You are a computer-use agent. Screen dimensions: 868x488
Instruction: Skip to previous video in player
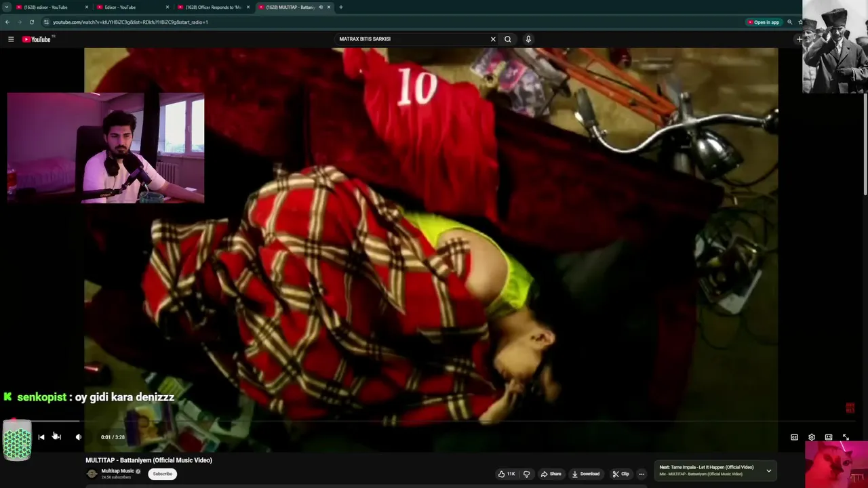pos(41,437)
